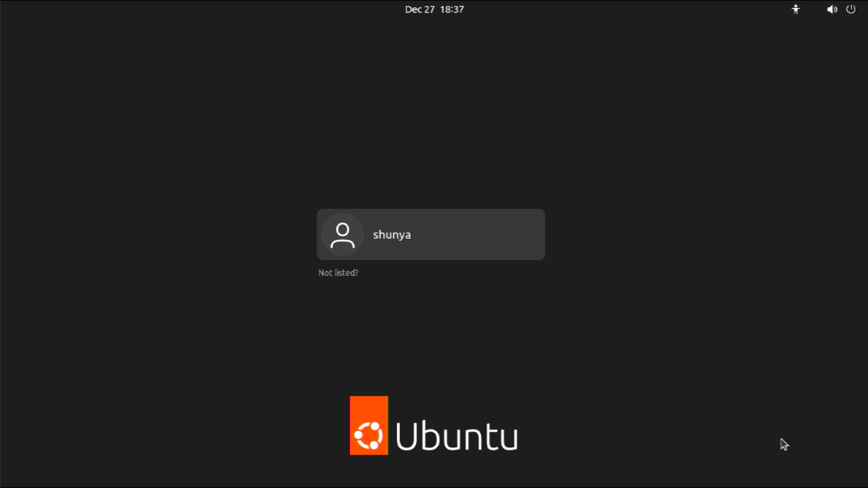
Task: Click the power button symbol at top right
Action: (x=852, y=9)
